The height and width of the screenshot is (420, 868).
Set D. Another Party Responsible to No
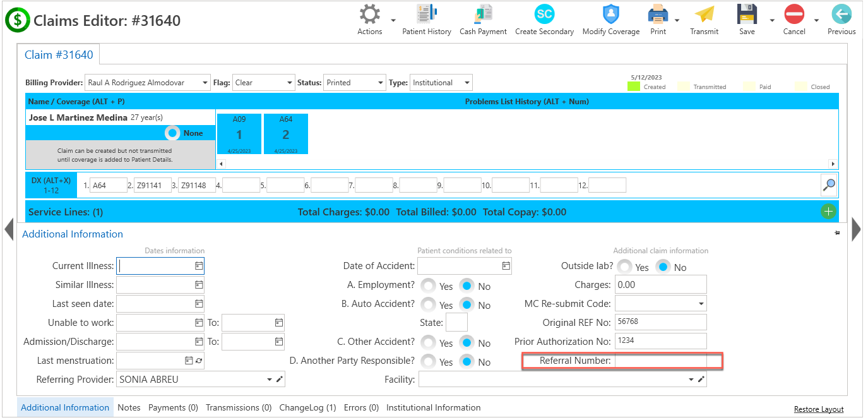[x=467, y=362]
